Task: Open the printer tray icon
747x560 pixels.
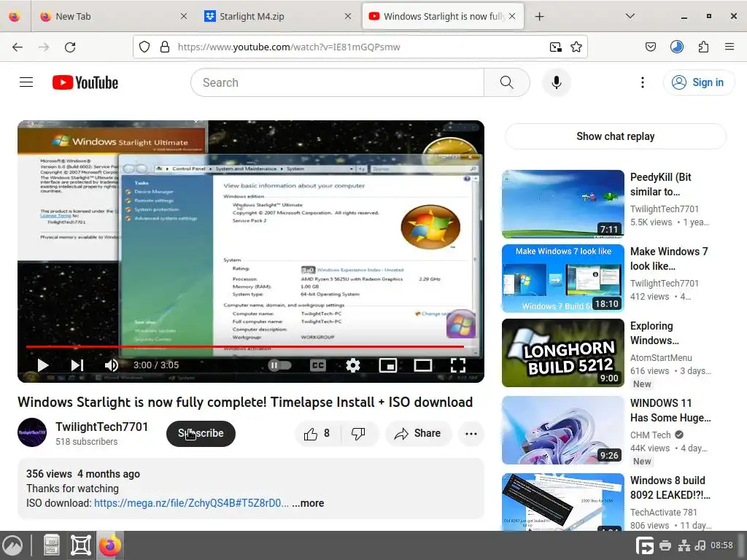Action: pos(665,545)
